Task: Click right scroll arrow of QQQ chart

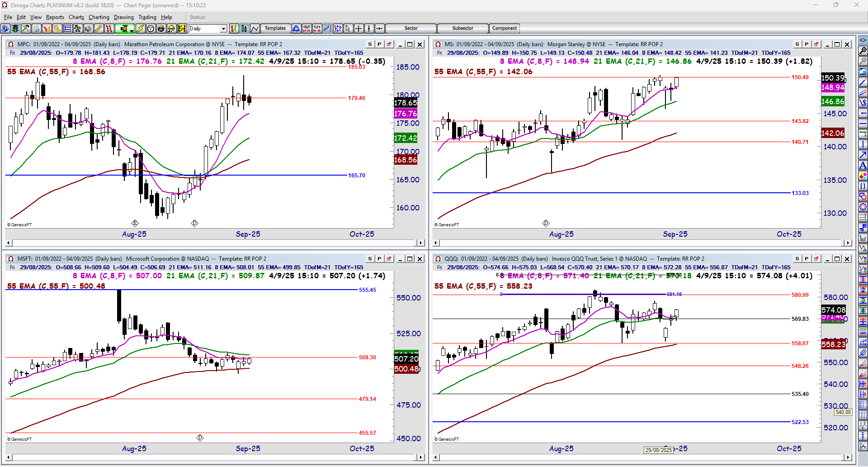Action: tap(848, 457)
